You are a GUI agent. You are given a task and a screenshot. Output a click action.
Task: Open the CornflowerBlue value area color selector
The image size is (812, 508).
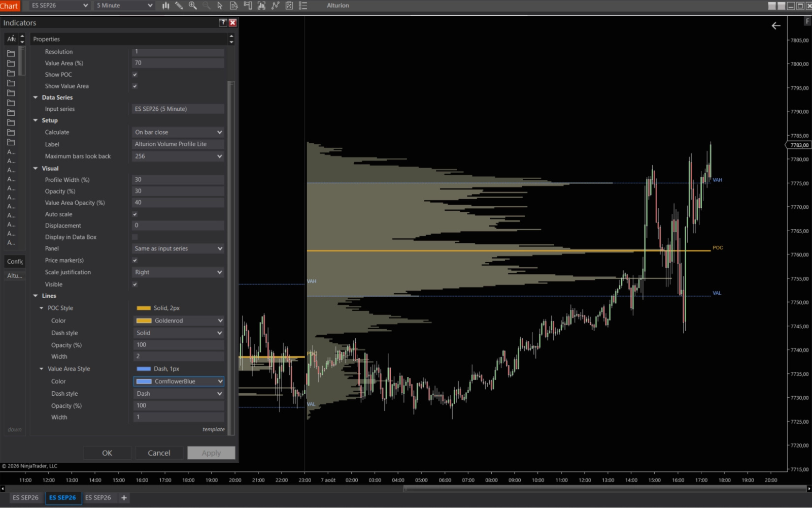pyautogui.click(x=178, y=382)
